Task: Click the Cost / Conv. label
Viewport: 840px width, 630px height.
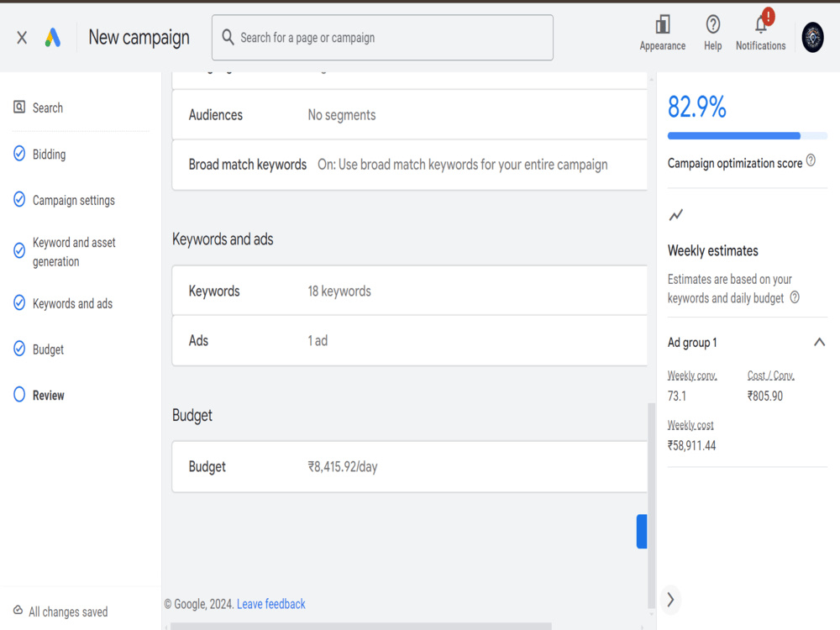Action: (771, 375)
